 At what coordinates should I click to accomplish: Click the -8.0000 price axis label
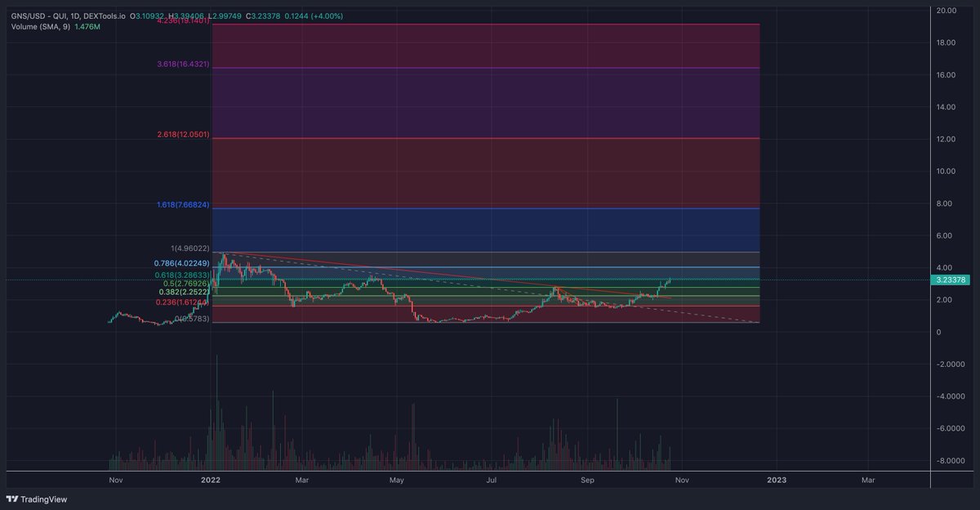(x=951, y=461)
